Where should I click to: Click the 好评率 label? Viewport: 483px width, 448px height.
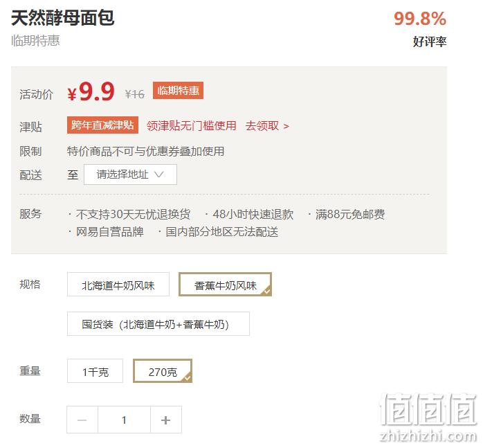click(430, 42)
